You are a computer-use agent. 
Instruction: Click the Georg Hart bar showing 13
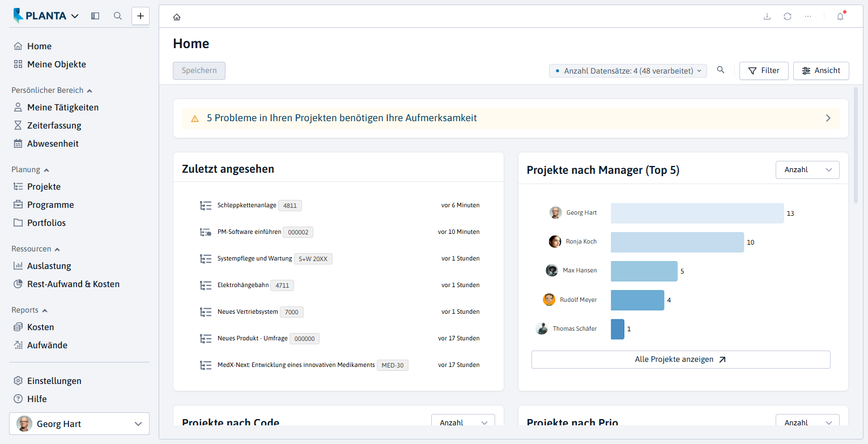coord(697,214)
